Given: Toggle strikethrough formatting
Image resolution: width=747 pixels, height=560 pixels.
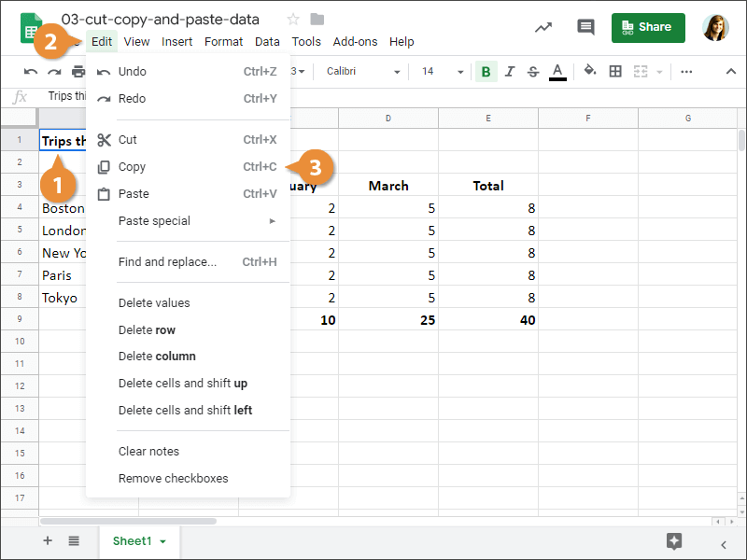Looking at the screenshot, I should click(x=533, y=72).
